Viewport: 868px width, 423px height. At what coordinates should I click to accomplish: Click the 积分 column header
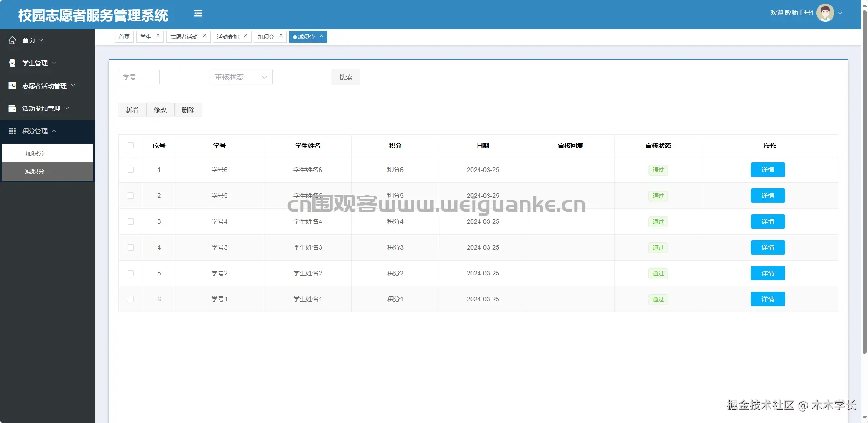[395, 146]
